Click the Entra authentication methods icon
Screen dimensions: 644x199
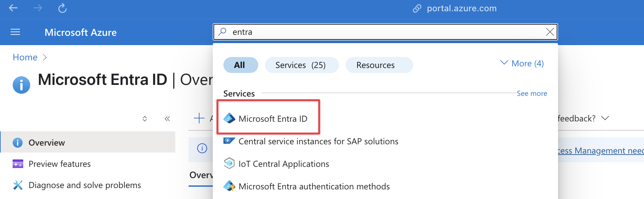[229, 186]
